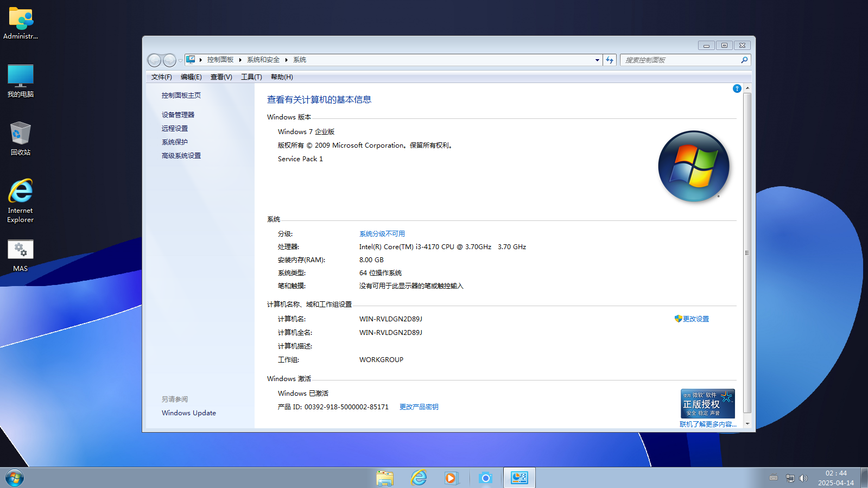Image resolution: width=868 pixels, height=488 pixels.
Task: Open the 查看(V) menu
Action: (221, 77)
